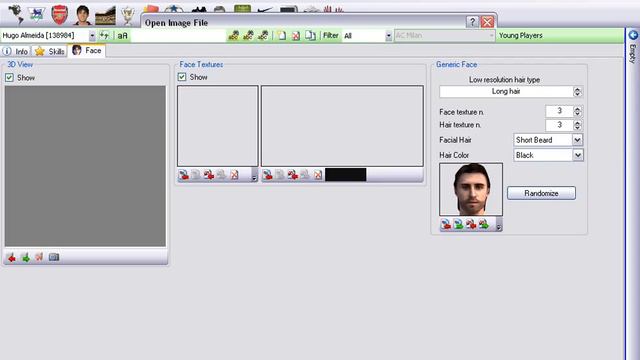Open the Stadium section icon
This screenshot has width=640, height=360.
(x=105, y=16)
